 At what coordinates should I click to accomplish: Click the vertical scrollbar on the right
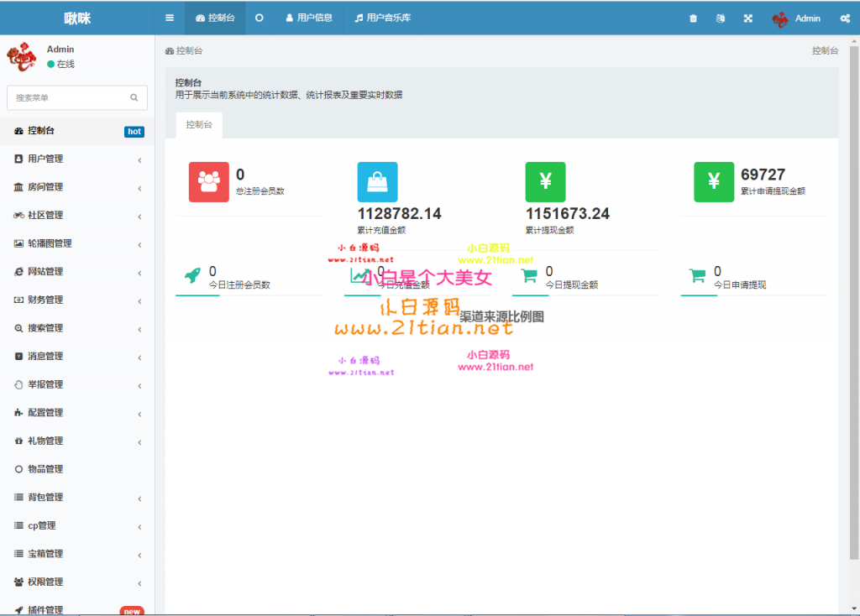[854, 302]
